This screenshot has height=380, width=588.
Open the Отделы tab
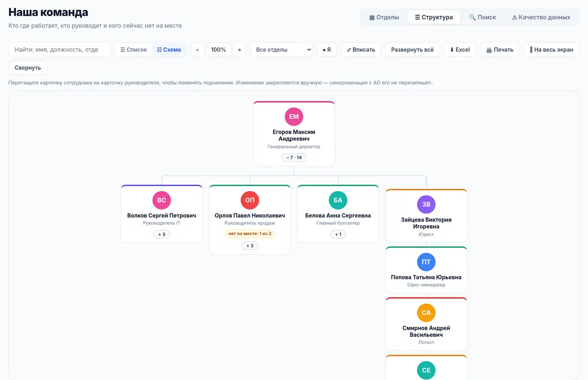(384, 17)
